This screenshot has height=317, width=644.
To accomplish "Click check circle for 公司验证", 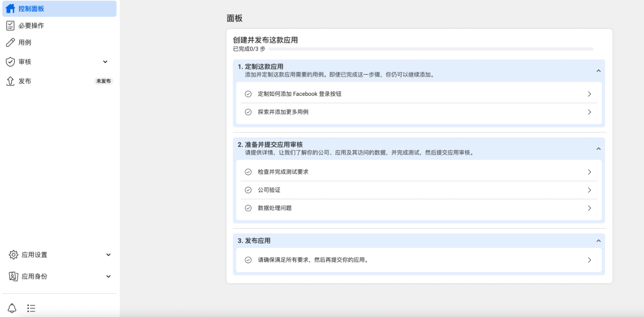I will [248, 190].
